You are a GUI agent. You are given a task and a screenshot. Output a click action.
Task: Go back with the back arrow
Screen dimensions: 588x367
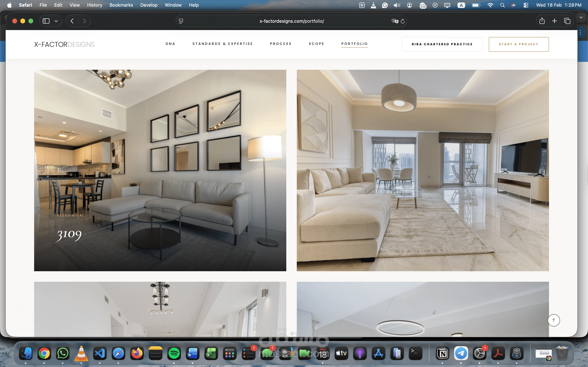click(72, 21)
